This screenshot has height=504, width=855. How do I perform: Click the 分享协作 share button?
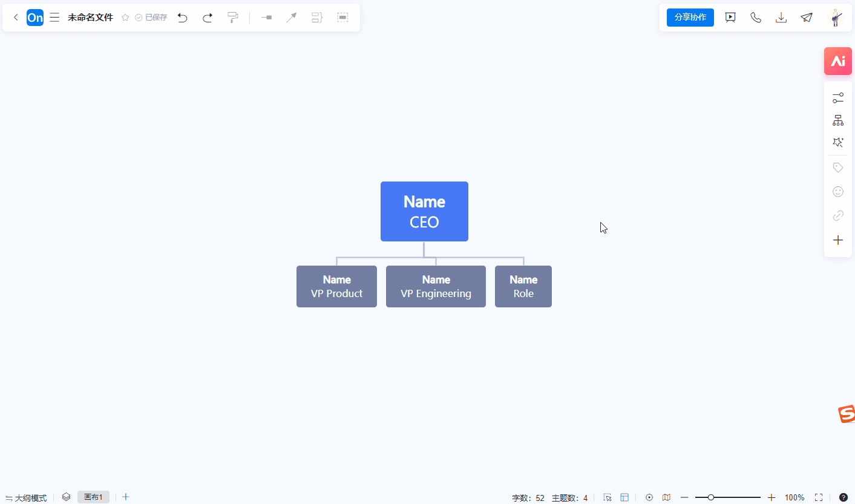tap(690, 18)
